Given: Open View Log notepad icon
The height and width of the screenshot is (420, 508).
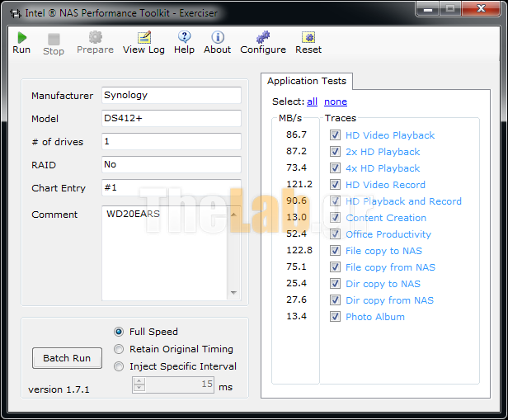Looking at the screenshot, I should [x=144, y=37].
